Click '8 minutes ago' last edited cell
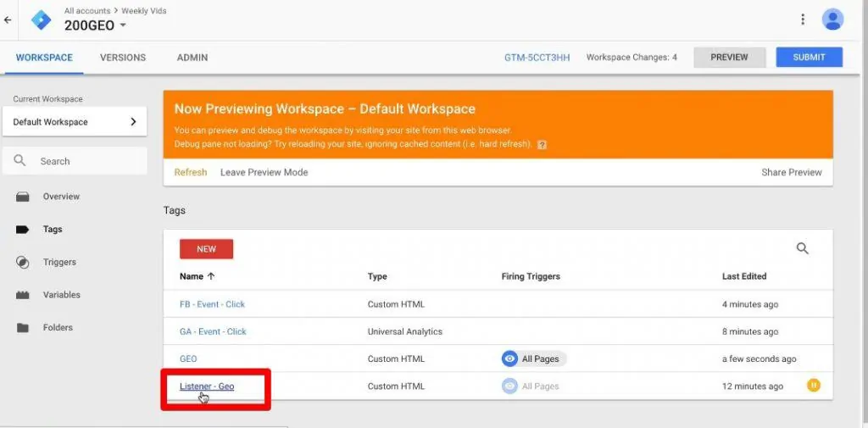Image resolution: width=868 pixels, height=428 pixels. 750,331
